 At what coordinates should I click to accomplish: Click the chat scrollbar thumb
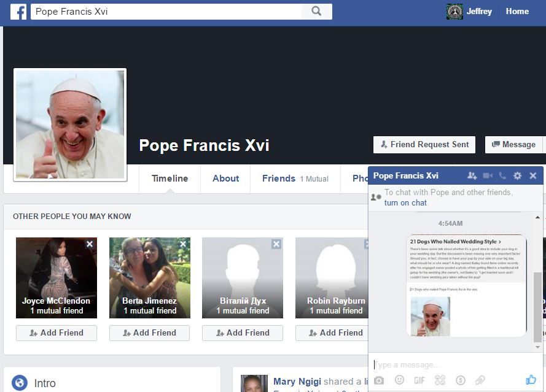point(537,307)
